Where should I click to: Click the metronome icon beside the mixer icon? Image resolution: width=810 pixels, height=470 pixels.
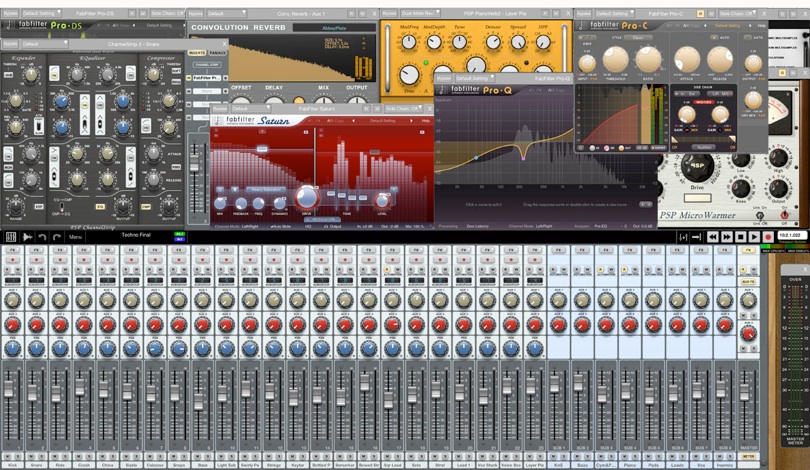(27, 237)
